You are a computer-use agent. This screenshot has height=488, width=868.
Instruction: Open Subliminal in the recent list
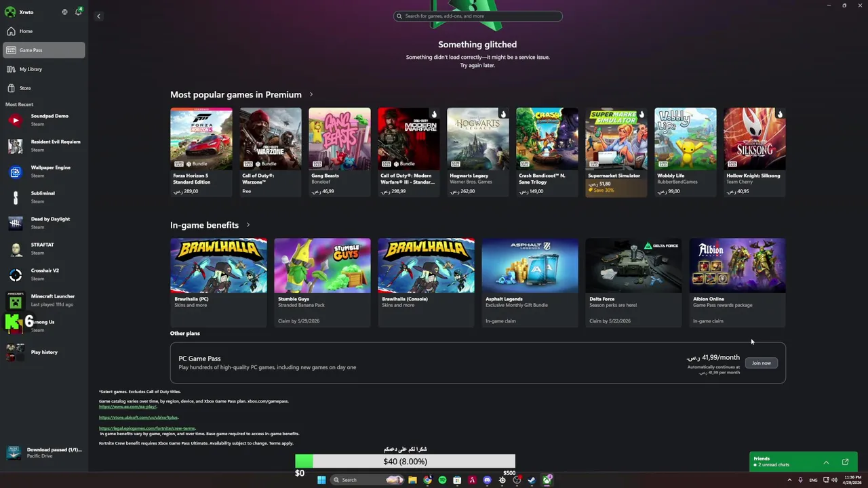[x=44, y=197]
